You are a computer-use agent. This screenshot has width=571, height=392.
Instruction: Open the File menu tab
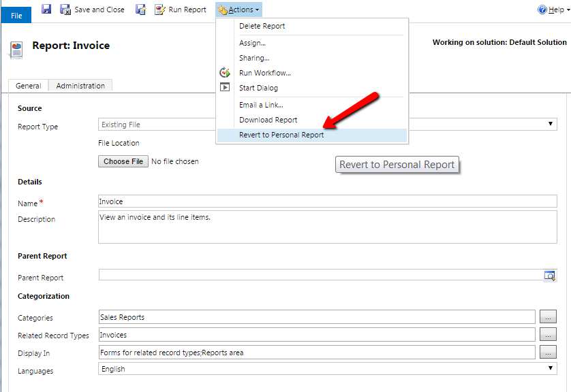(16, 15)
